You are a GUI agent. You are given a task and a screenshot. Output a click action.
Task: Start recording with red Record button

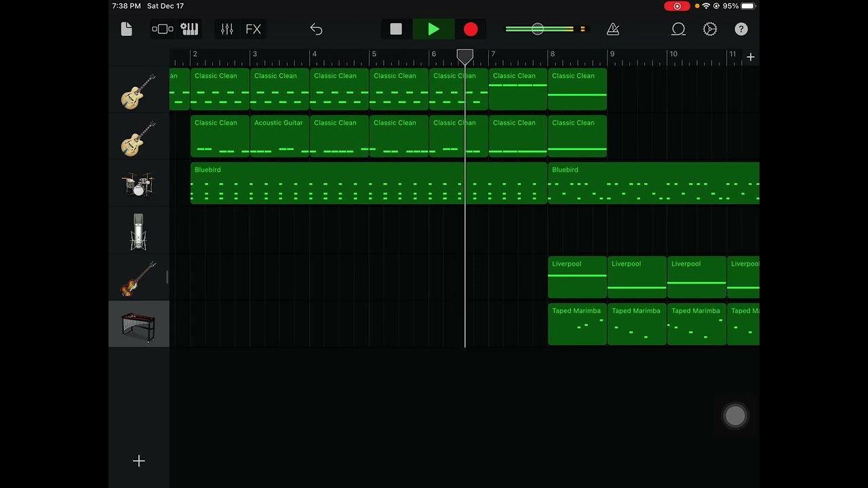[x=471, y=29]
